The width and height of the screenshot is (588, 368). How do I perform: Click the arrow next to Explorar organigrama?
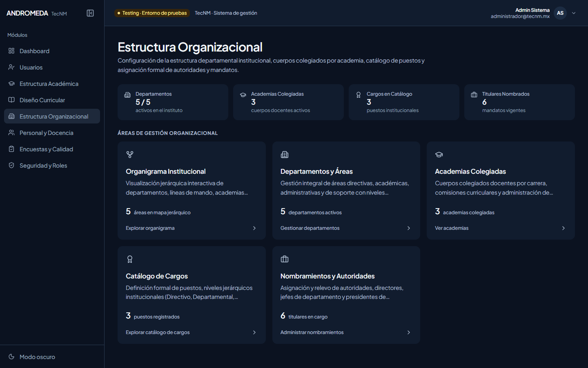[254, 228]
